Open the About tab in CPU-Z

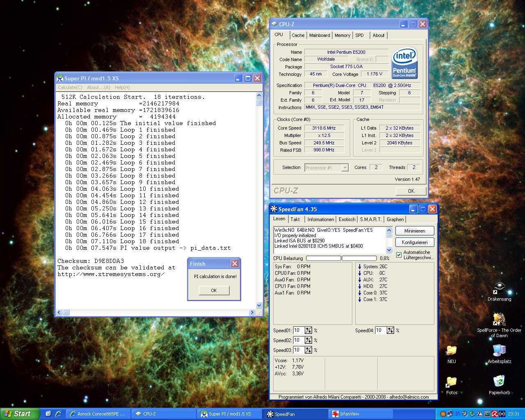(379, 36)
